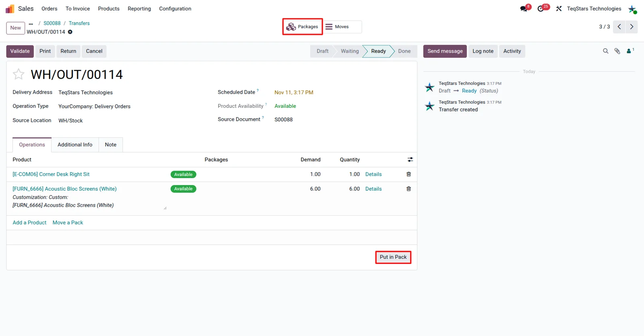Go to previous record arrow
644x336 pixels.
click(x=619, y=27)
